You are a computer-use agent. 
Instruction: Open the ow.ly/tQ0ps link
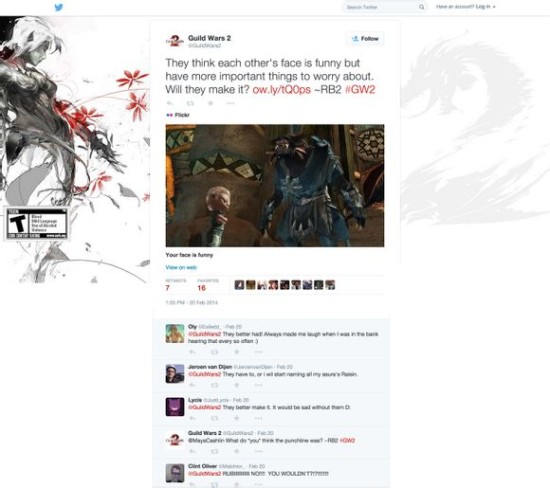[x=281, y=89]
